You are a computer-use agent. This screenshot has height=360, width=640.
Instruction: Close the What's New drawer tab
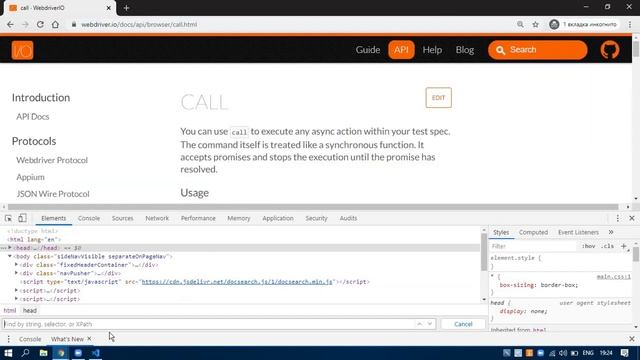pos(89,338)
